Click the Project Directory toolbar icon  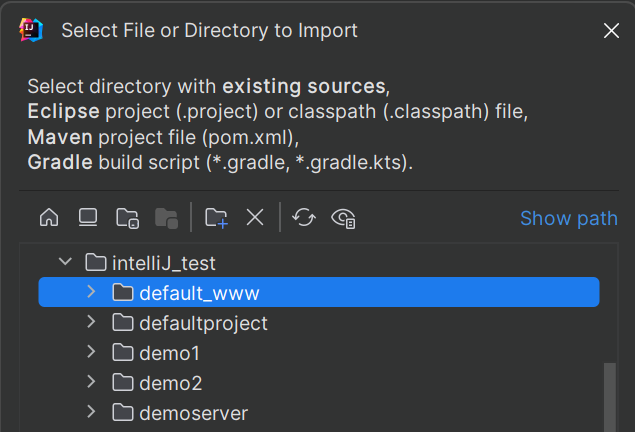point(127,217)
